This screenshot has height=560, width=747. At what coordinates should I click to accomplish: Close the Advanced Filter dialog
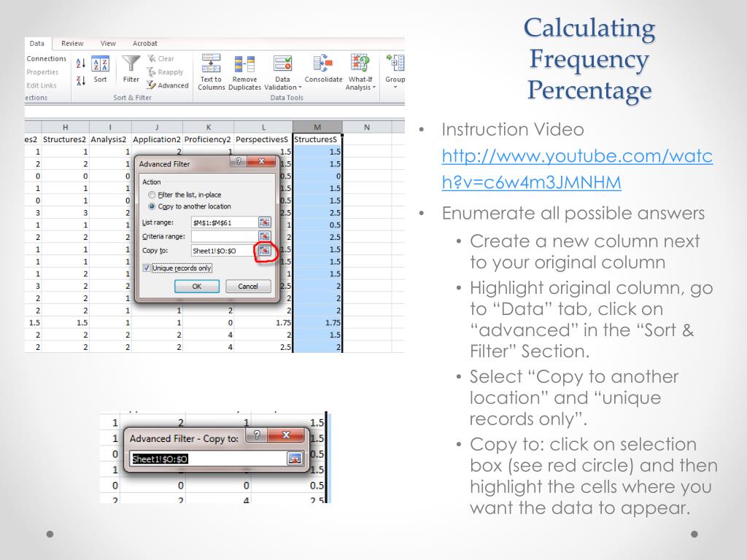[262, 161]
